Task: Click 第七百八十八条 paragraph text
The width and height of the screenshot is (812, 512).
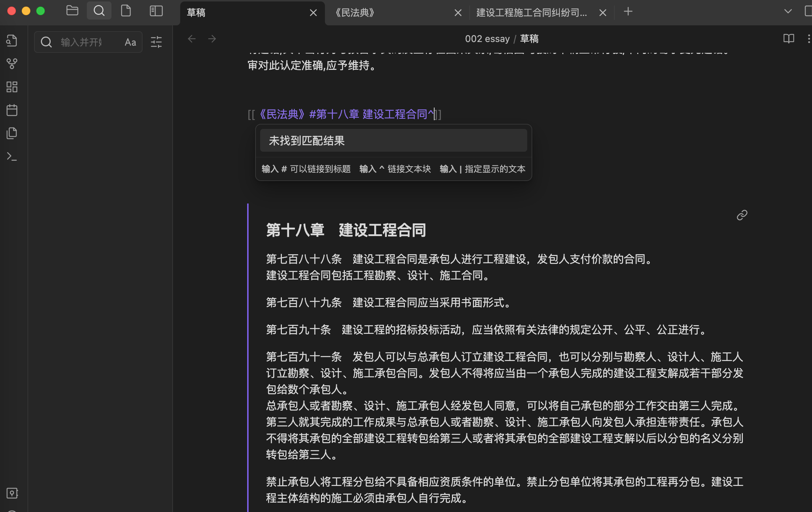Action: click(x=460, y=267)
